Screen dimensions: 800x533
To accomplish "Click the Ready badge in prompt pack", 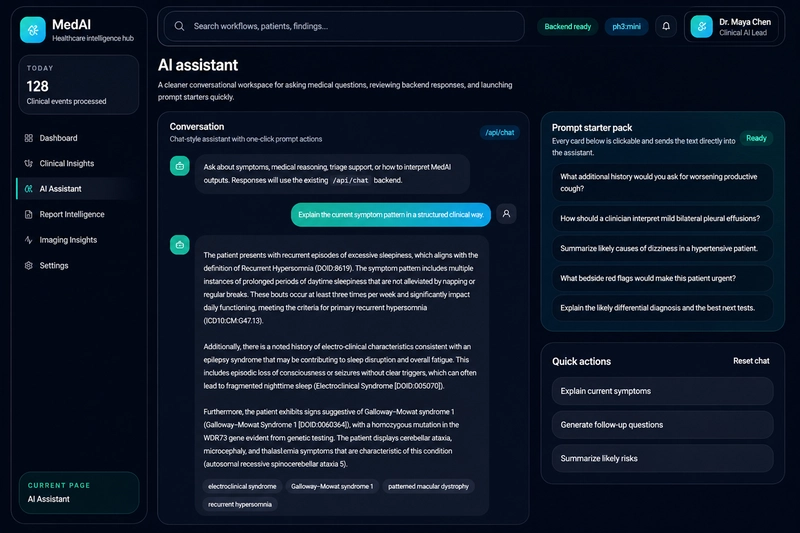I will [x=756, y=138].
